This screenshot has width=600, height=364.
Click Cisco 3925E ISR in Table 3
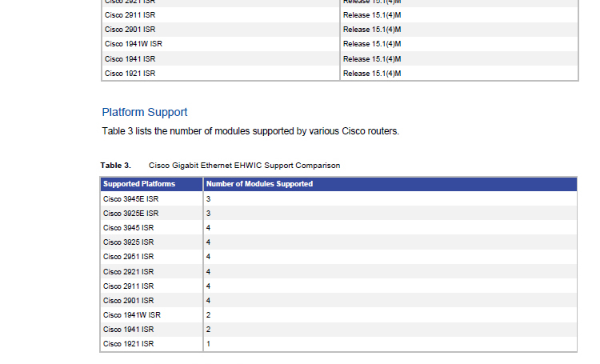[131, 213]
